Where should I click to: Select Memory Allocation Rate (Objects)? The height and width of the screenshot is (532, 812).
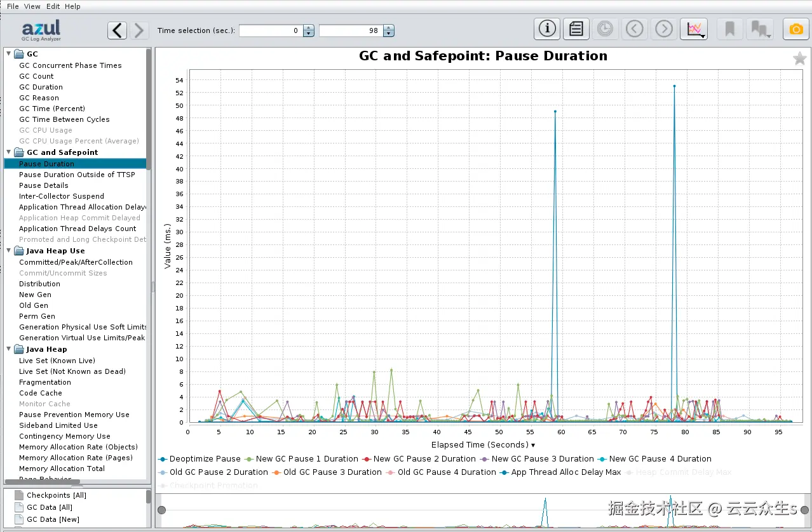click(78, 447)
